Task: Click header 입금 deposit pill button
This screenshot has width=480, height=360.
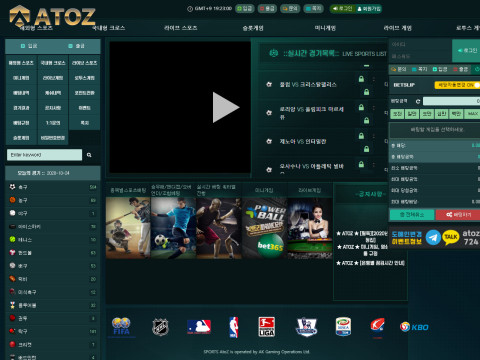Action: pyautogui.click(x=245, y=9)
